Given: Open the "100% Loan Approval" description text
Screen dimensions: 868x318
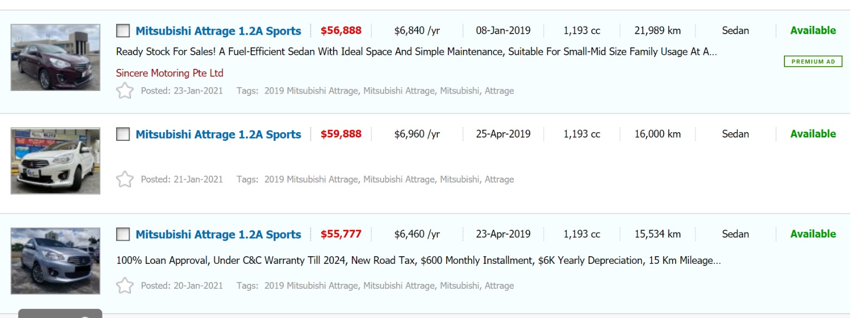Looking at the screenshot, I should [418, 261].
